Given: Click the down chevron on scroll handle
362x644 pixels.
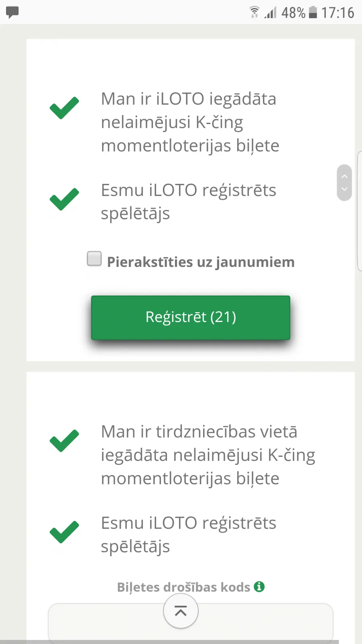Looking at the screenshot, I should (x=344, y=189).
